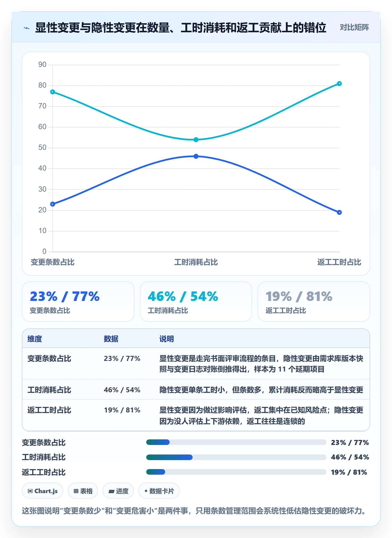Click blue data point at 工时消耗占比 (46)
Screen dimensions: 392x538
[x=196, y=156]
